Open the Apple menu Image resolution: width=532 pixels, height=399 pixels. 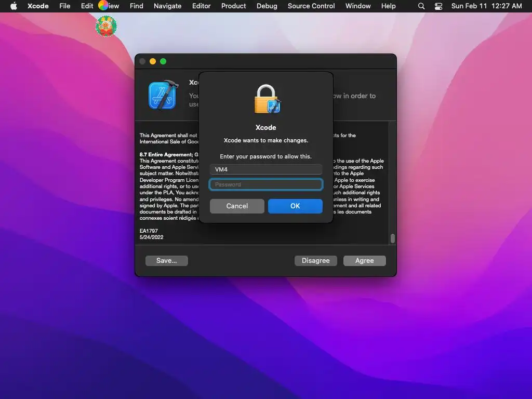(14, 6)
